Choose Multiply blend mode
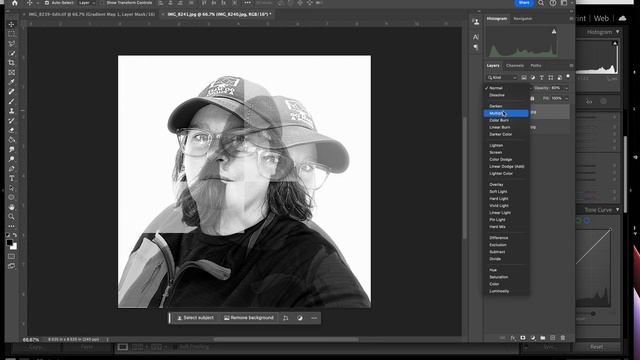The image size is (640, 360). [x=506, y=113]
